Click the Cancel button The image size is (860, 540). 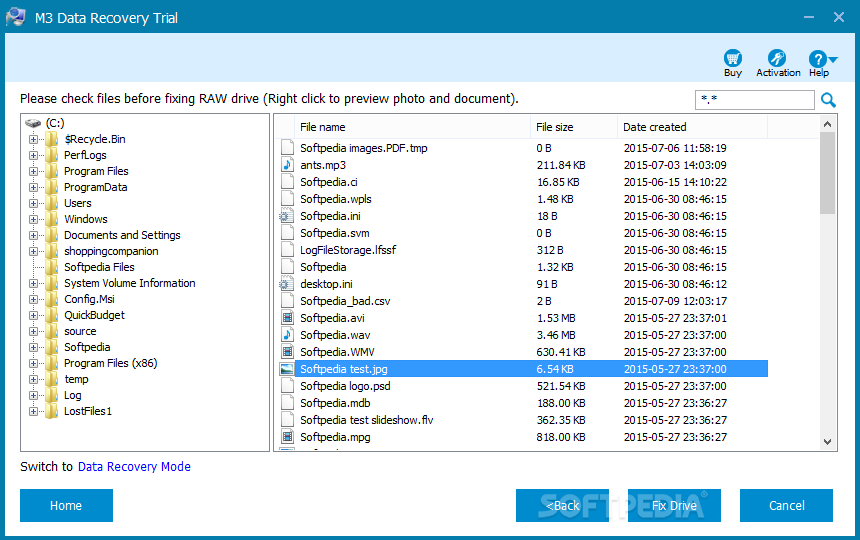pyautogui.click(x=786, y=505)
